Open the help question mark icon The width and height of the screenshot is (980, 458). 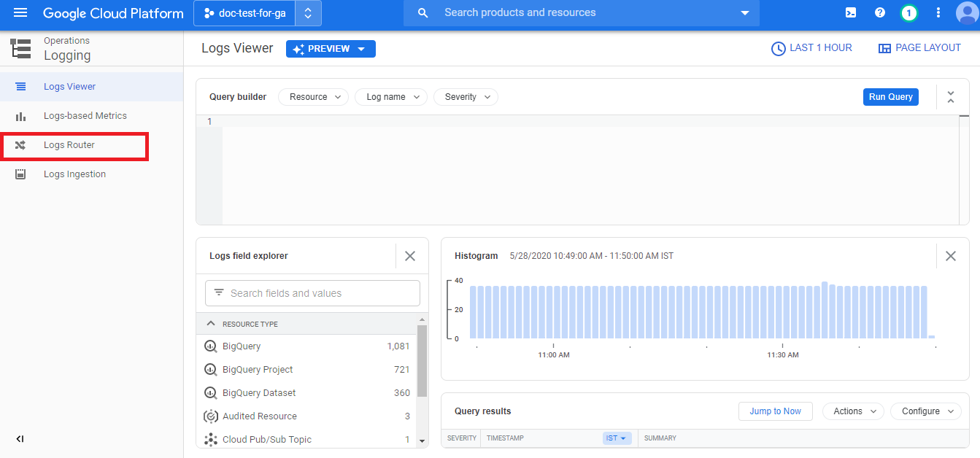coord(880,13)
